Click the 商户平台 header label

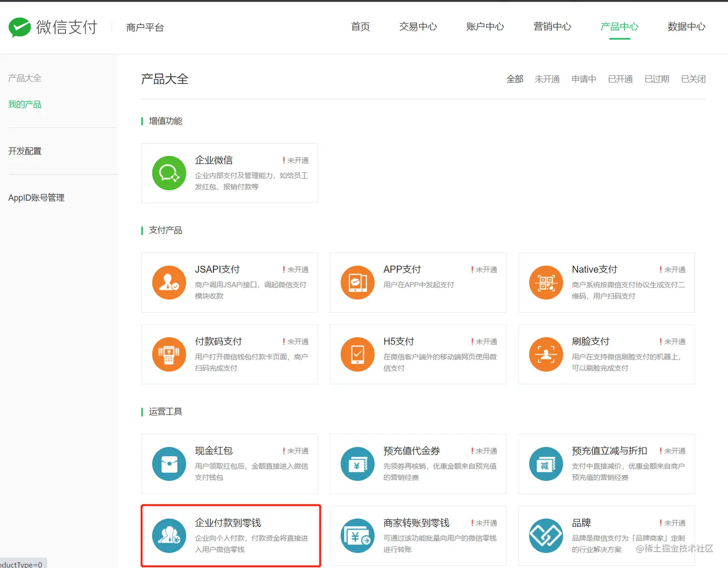pos(145,27)
